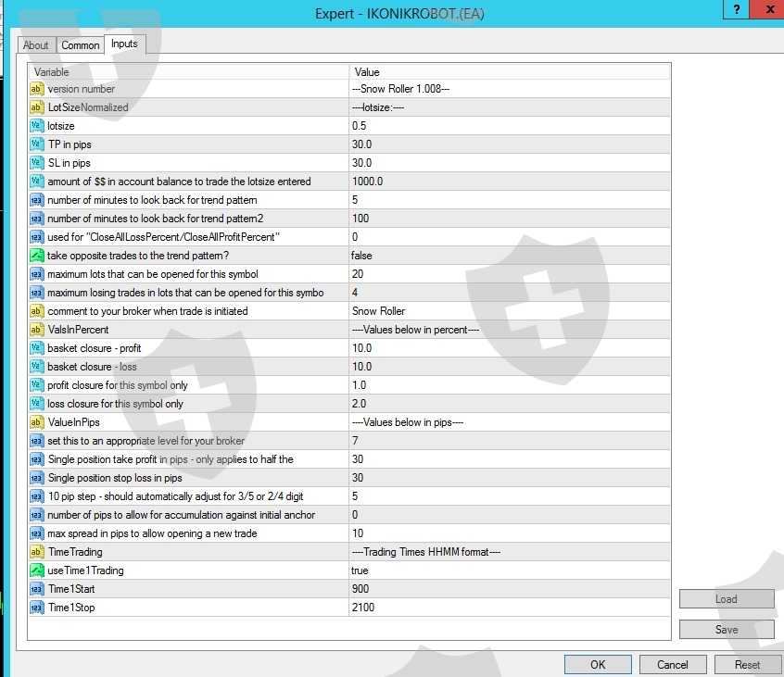
Task: Load a preset using Load button
Action: pyautogui.click(x=727, y=599)
